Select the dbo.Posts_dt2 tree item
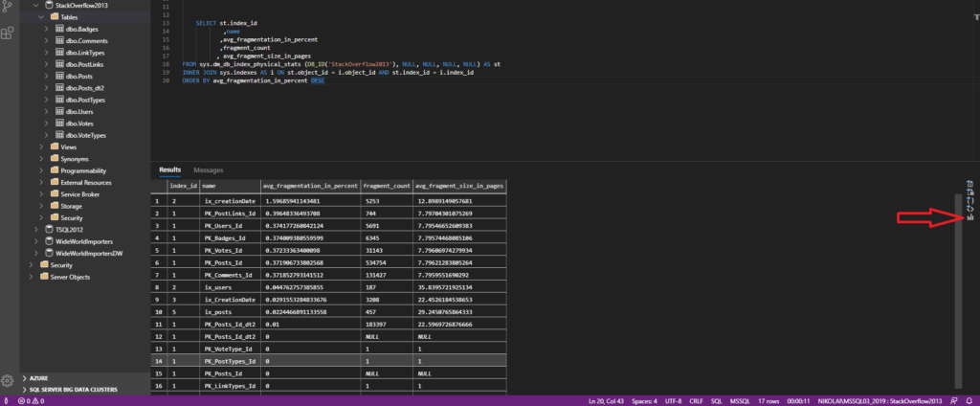The height and width of the screenshot is (406, 980). tap(85, 88)
